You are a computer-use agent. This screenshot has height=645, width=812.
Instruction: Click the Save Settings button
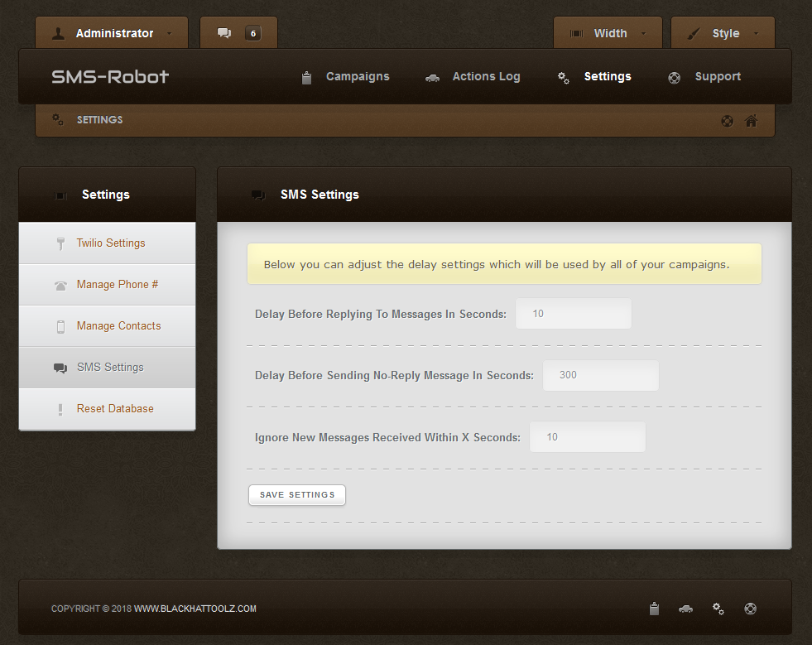[x=297, y=495]
